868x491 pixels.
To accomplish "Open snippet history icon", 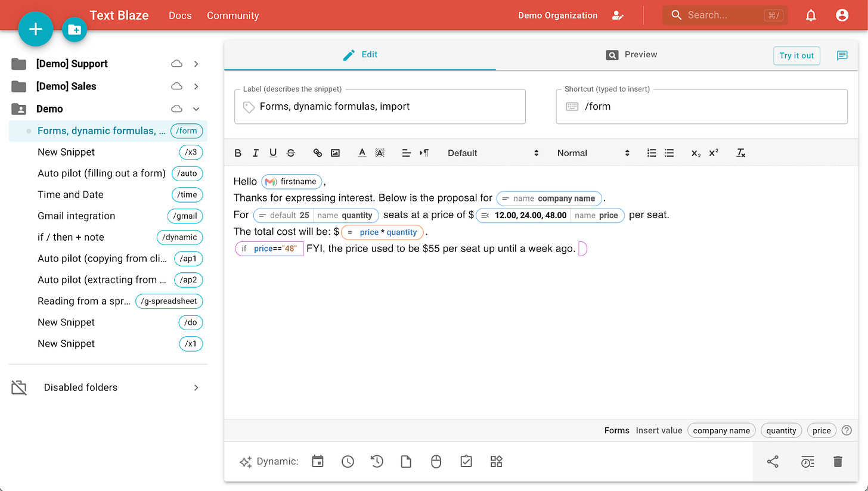I will click(x=807, y=461).
